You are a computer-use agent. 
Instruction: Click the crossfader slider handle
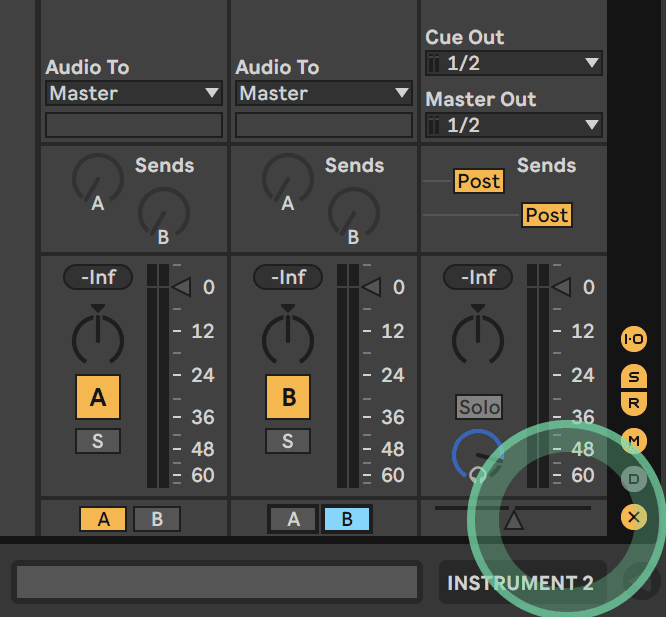514,519
